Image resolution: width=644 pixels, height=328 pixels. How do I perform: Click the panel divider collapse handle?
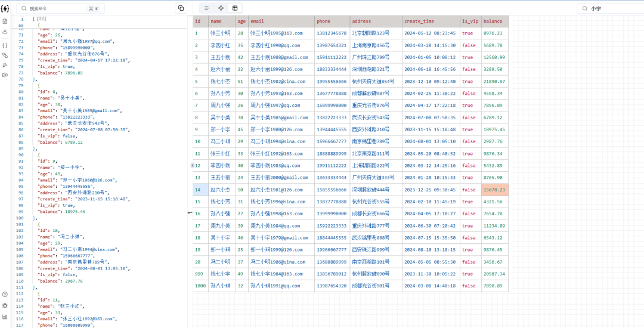190,212
